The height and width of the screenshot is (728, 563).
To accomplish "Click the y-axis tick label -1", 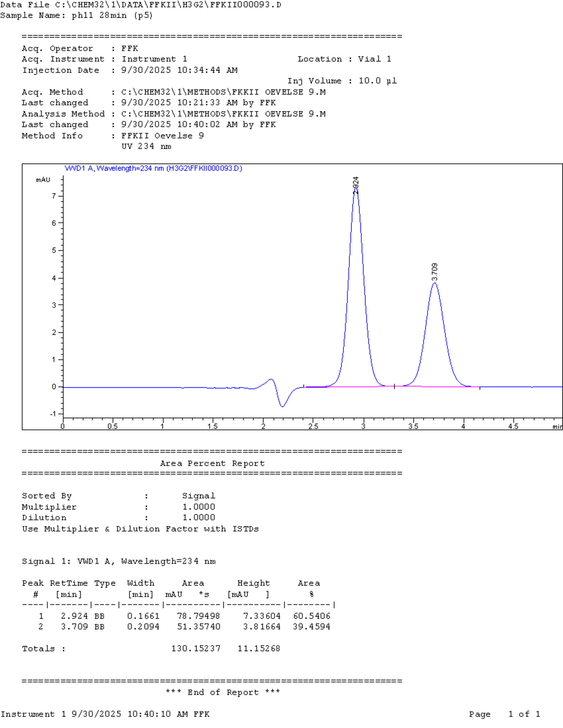I will click(53, 414).
